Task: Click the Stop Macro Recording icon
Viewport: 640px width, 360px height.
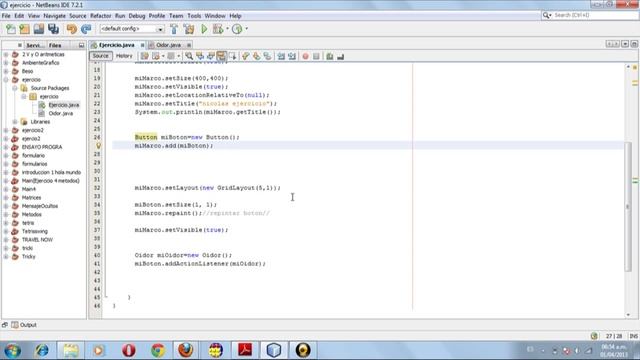Action: pos(316,56)
